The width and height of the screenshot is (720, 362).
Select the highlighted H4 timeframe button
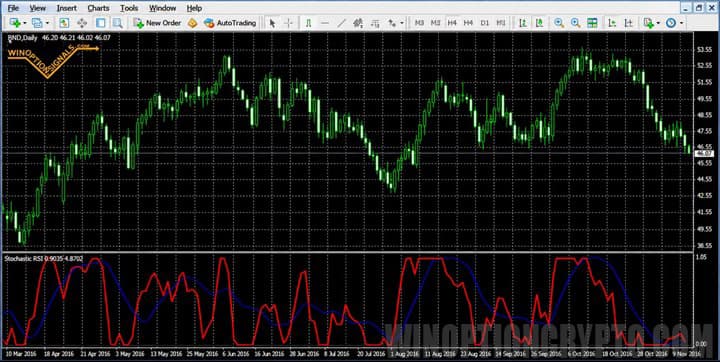tap(452, 23)
